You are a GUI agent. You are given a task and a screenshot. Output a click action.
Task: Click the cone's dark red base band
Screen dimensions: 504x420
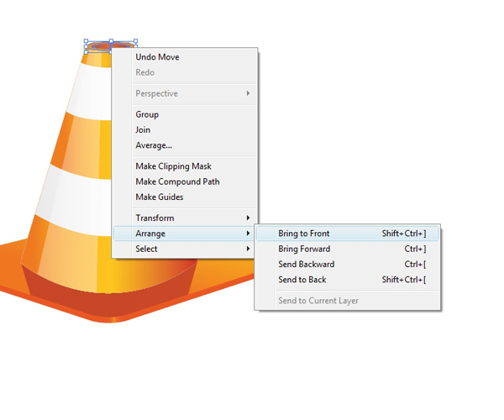pyautogui.click(x=109, y=296)
